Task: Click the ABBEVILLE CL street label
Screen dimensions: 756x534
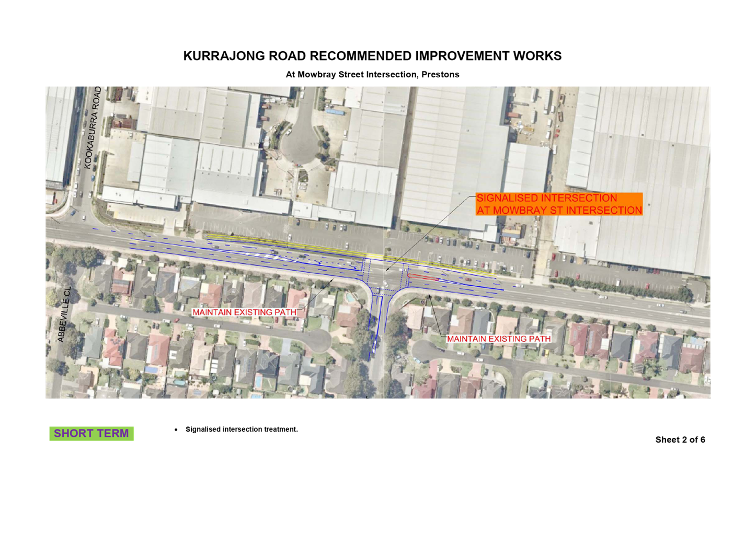Action: [x=64, y=315]
